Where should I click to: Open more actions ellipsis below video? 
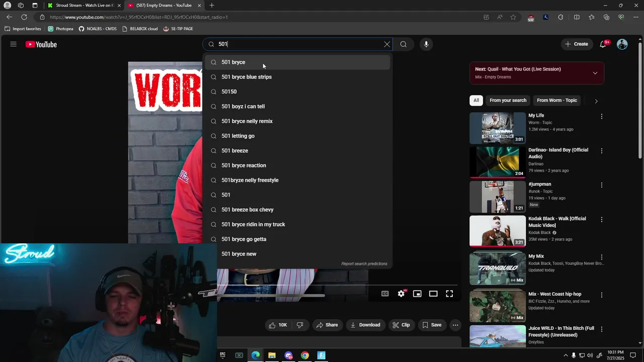[x=455, y=325]
